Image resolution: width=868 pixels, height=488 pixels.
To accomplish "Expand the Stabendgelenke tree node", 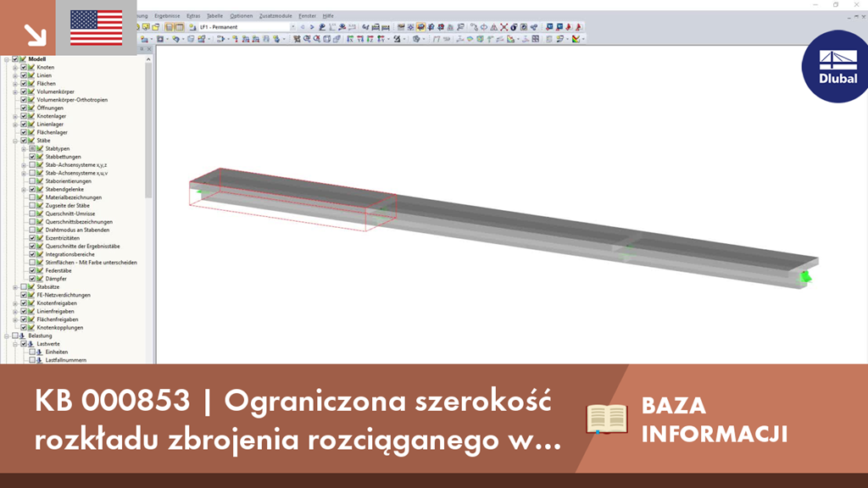I will pyautogui.click(x=24, y=189).
